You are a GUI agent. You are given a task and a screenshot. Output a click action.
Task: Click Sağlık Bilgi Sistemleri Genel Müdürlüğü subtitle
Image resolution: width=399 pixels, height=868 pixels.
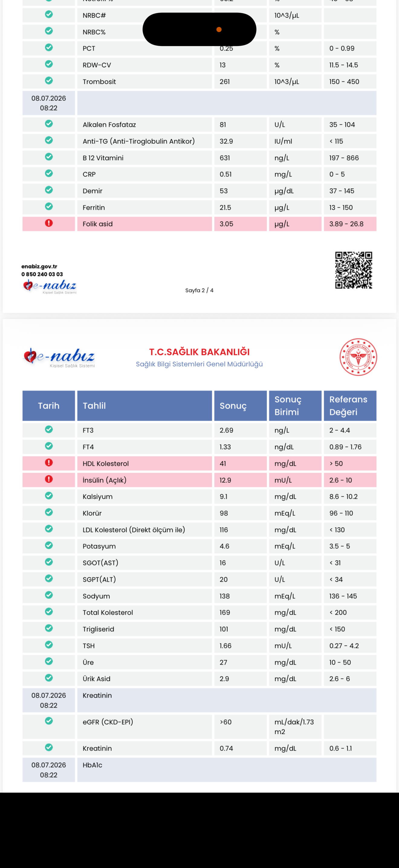199,364
